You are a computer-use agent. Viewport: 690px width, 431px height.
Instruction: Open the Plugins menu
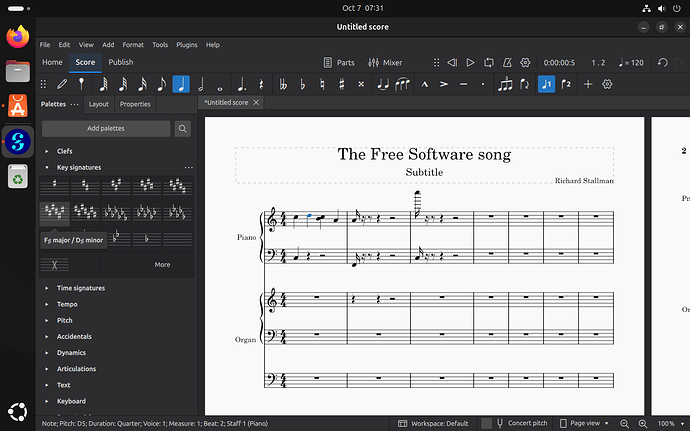[x=186, y=45]
